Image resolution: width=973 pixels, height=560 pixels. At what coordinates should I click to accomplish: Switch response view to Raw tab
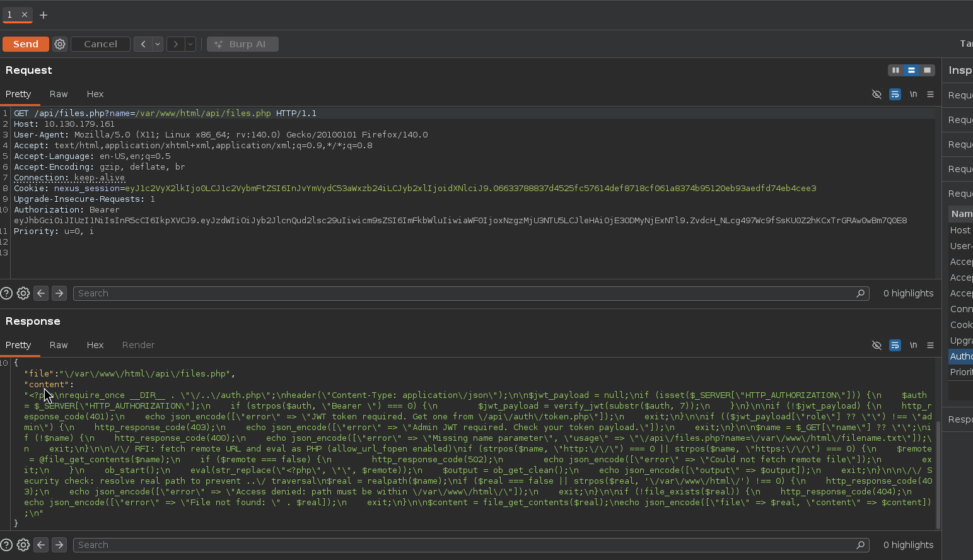59,345
